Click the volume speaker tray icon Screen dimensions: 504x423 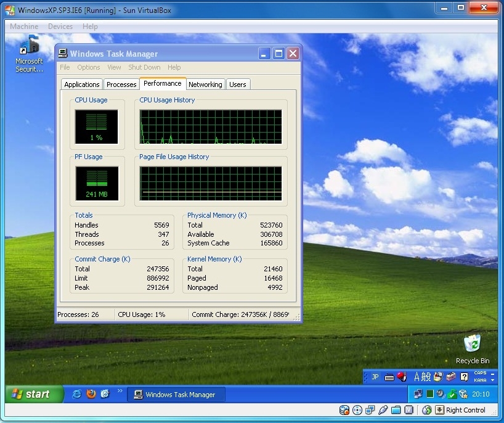point(441,394)
